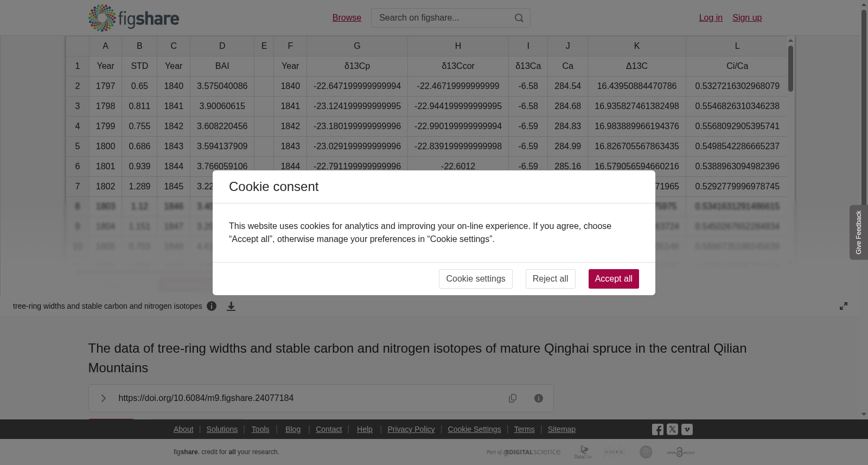Click Browse in the header

347,18
